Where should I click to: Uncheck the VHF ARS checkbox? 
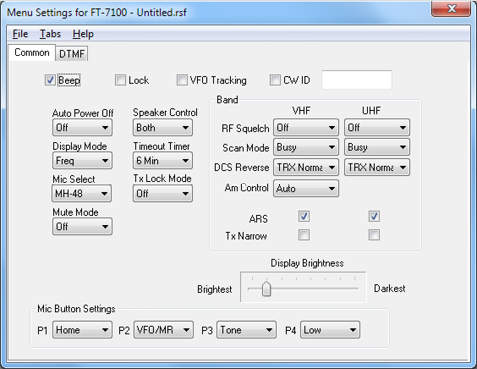click(304, 216)
